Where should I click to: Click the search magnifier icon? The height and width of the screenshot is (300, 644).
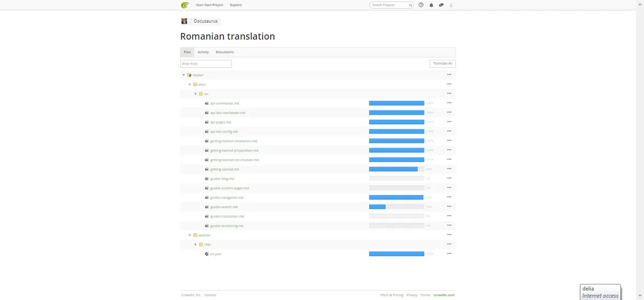[x=411, y=5]
